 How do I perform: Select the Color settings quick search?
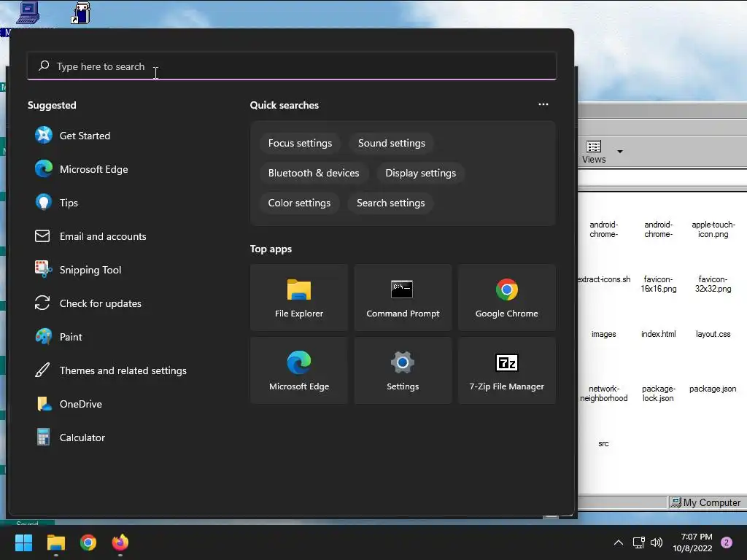[299, 203]
